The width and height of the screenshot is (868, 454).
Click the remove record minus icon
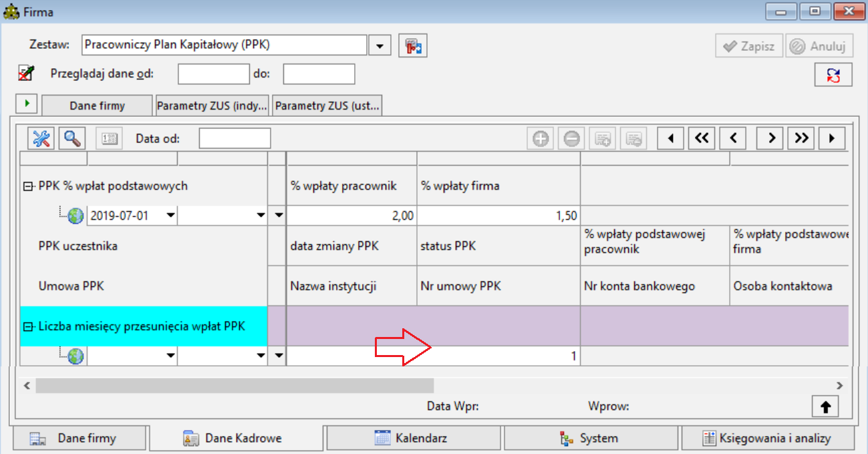[572, 138]
